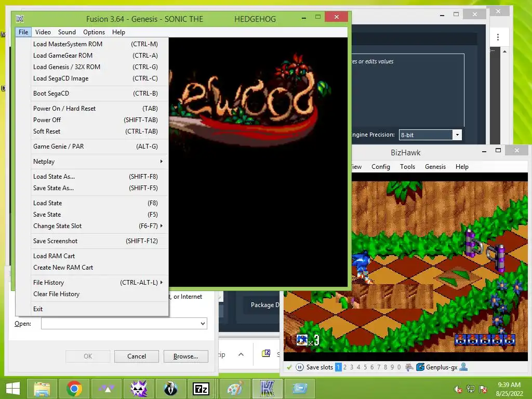
Task: Choose Load MasterSystem ROM
Action: (x=98, y=44)
